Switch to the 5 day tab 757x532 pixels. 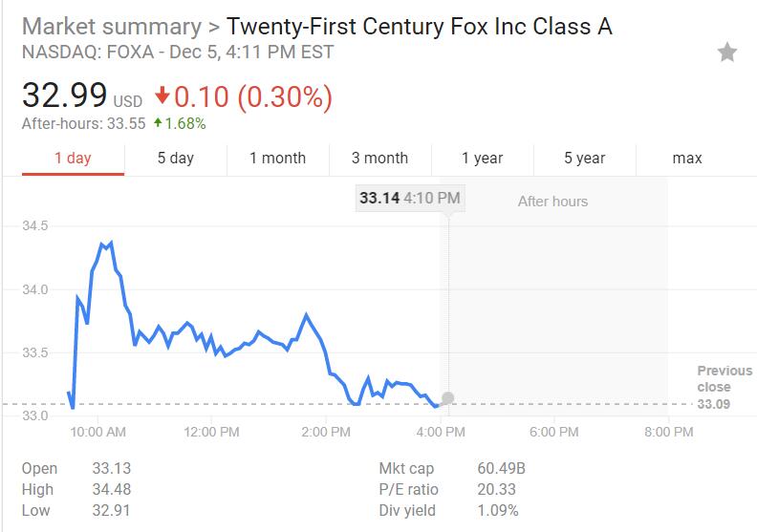point(175,158)
